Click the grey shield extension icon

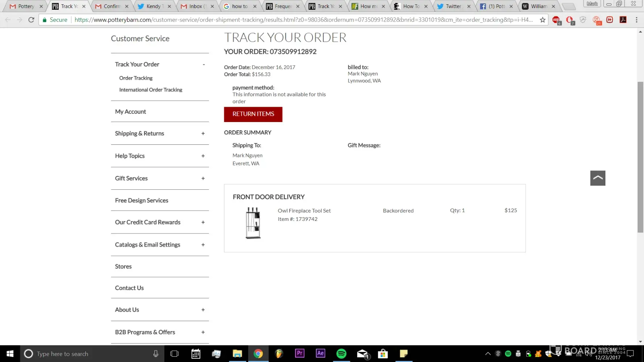click(x=583, y=20)
